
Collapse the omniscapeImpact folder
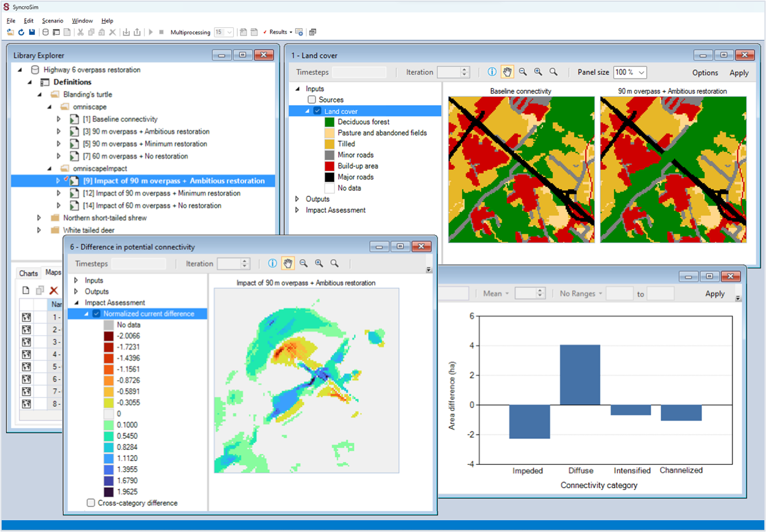tap(49, 168)
